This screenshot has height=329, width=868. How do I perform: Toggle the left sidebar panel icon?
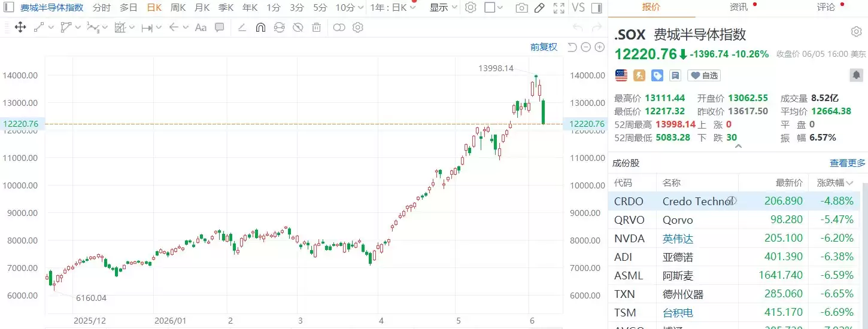pyautogui.click(x=8, y=8)
